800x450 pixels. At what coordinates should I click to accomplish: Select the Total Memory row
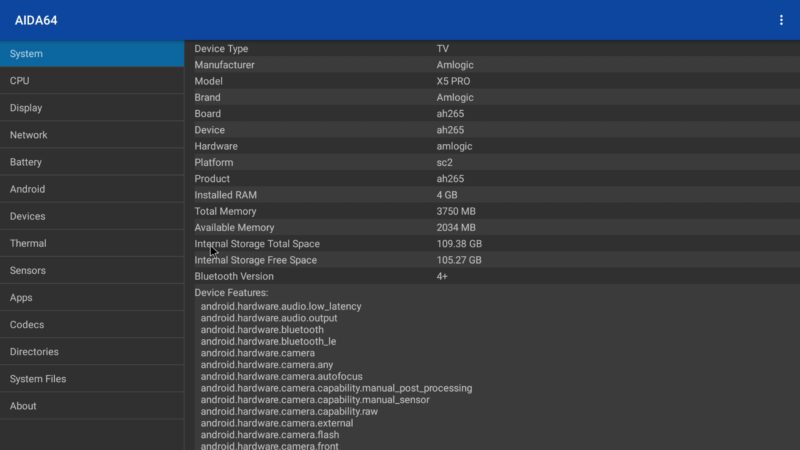click(492, 211)
